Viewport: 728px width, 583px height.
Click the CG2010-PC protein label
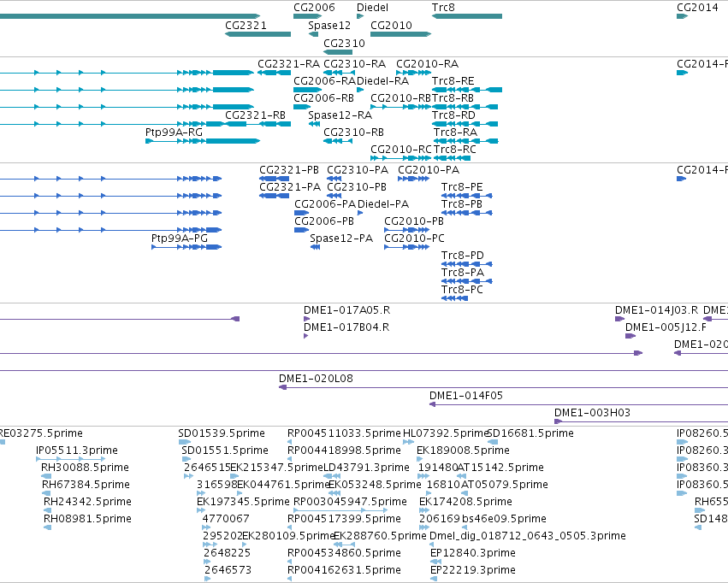click(x=414, y=238)
